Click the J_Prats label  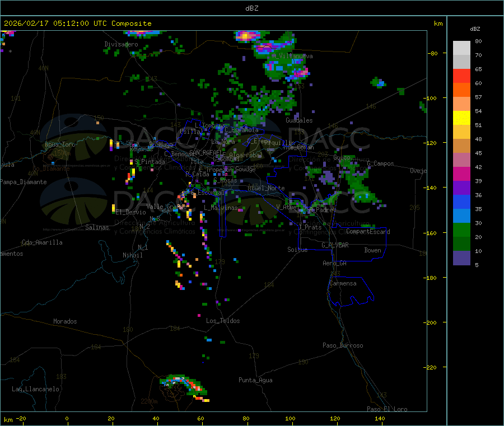(310, 227)
